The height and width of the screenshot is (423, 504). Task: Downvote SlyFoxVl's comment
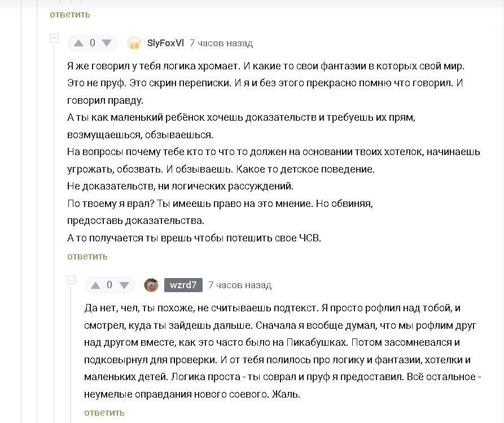(x=107, y=43)
